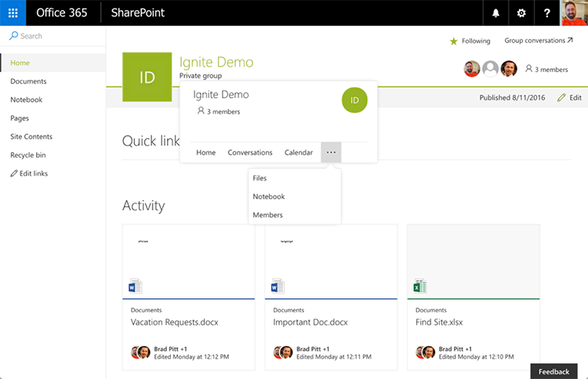Open Group conversations link
This screenshot has width=588, height=379.
(x=535, y=40)
